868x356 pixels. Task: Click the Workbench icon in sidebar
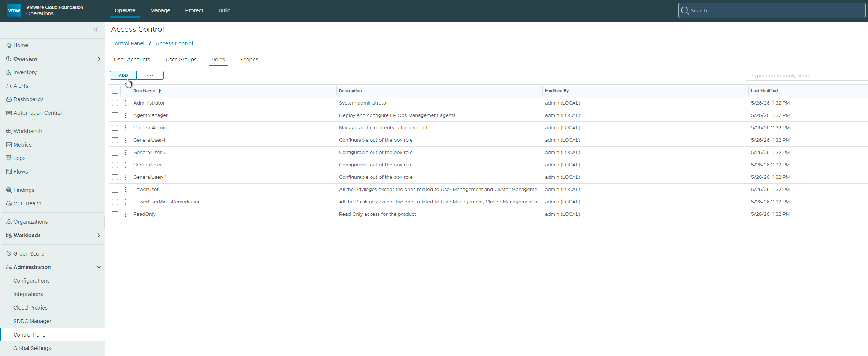9,131
